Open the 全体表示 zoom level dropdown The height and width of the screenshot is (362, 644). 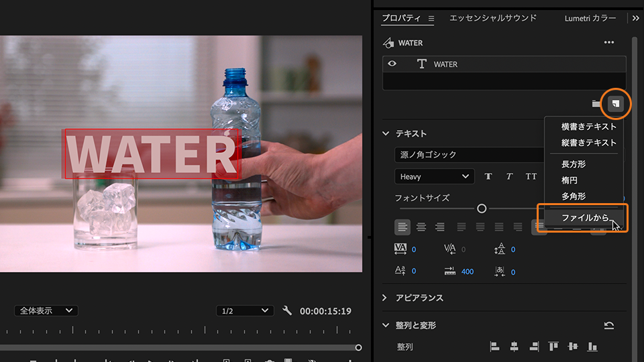tap(46, 310)
